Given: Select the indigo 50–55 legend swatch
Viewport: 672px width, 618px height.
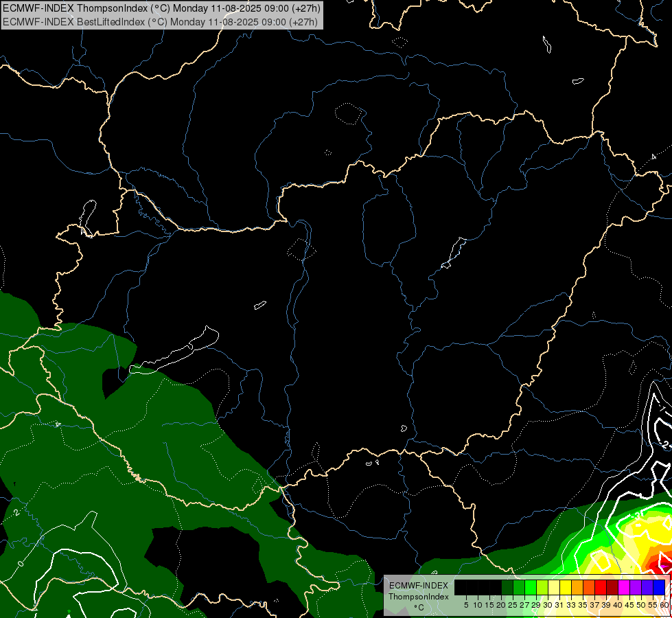Looking at the screenshot, I should click(x=647, y=587).
